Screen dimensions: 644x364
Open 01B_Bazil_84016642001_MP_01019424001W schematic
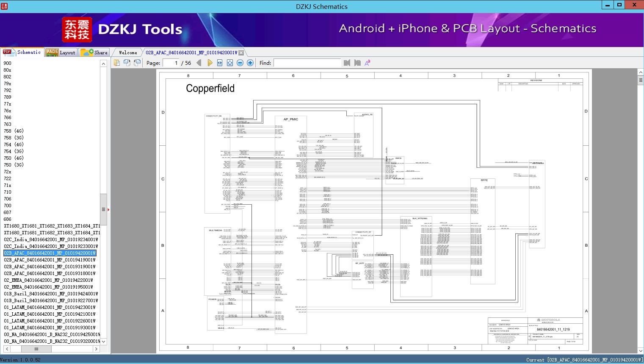(x=51, y=294)
